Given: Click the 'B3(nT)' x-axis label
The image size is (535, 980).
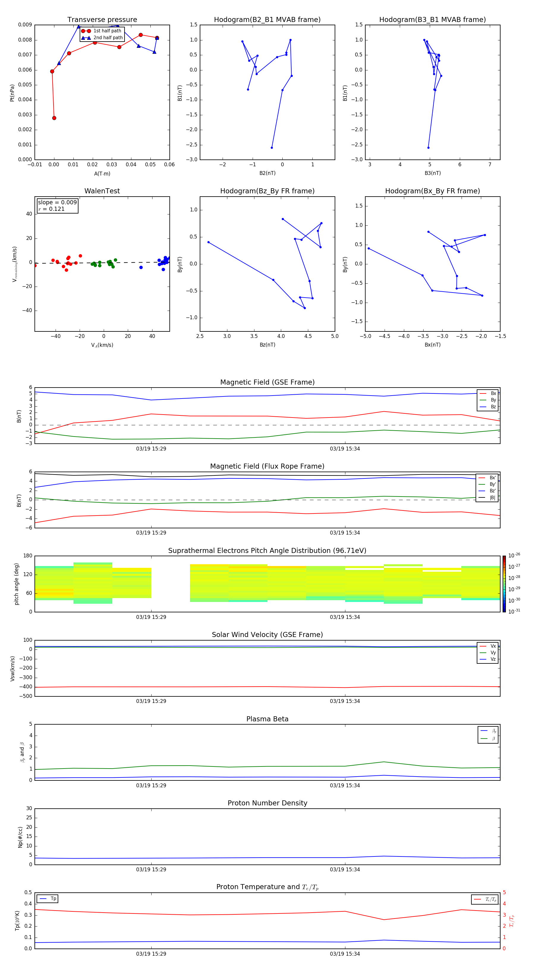Looking at the screenshot, I should [432, 173].
